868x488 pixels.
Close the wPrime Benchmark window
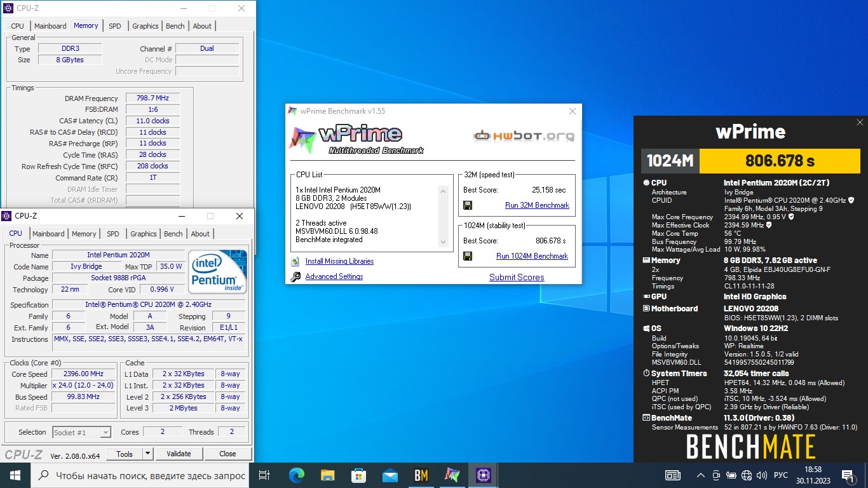[573, 111]
